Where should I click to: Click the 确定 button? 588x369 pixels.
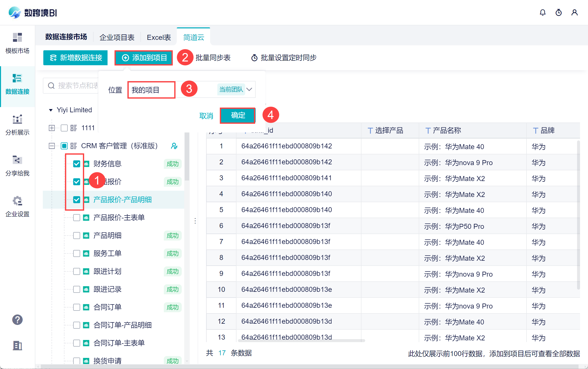tap(238, 115)
